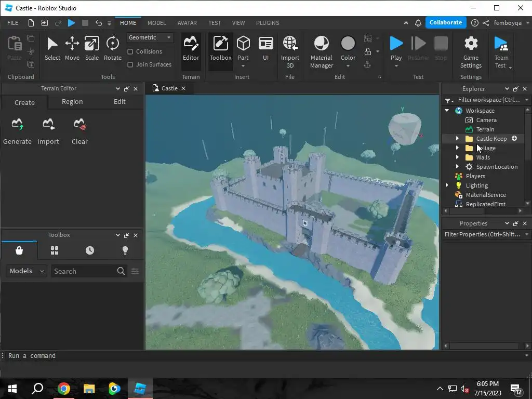The width and height of the screenshot is (532, 399).
Task: Collapse the Workspace tree node
Action: [447, 110]
